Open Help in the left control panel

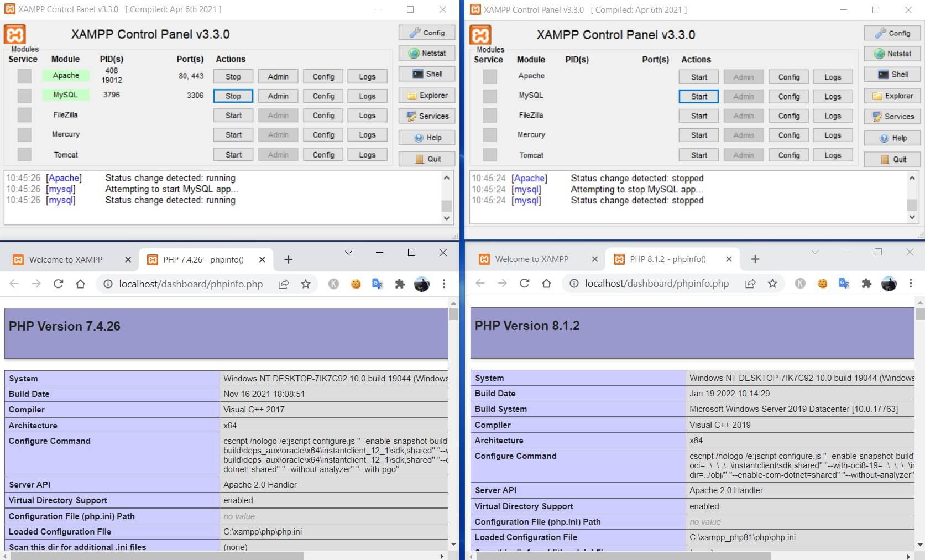point(427,138)
